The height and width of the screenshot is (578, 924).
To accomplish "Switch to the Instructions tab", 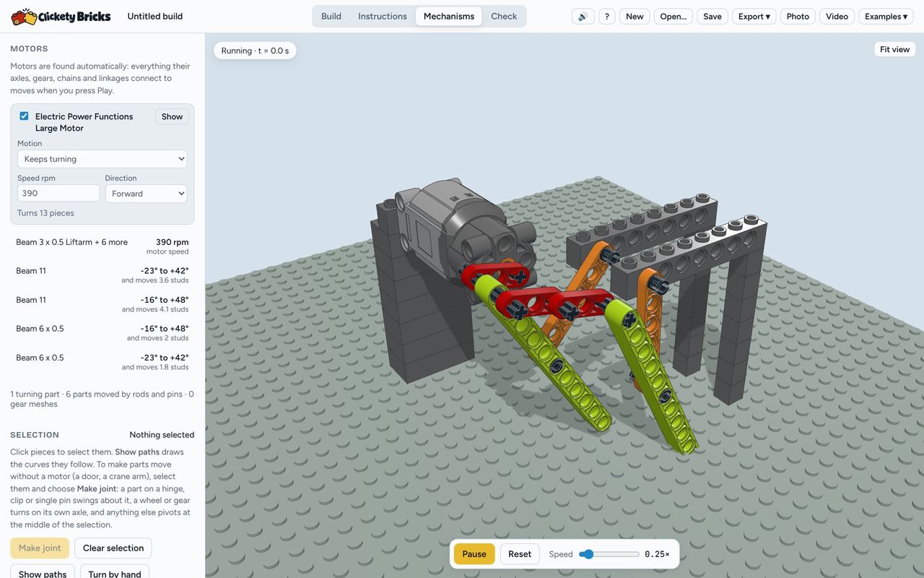I will tap(383, 16).
